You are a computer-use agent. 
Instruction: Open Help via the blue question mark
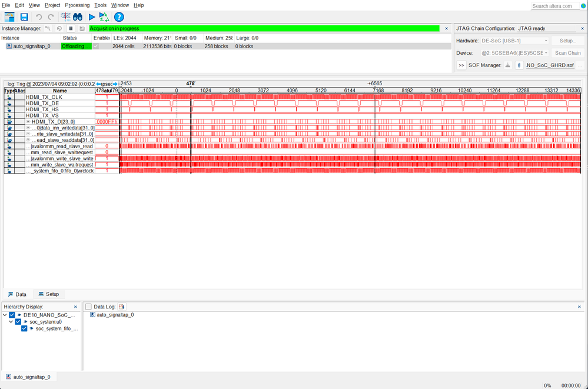(119, 17)
